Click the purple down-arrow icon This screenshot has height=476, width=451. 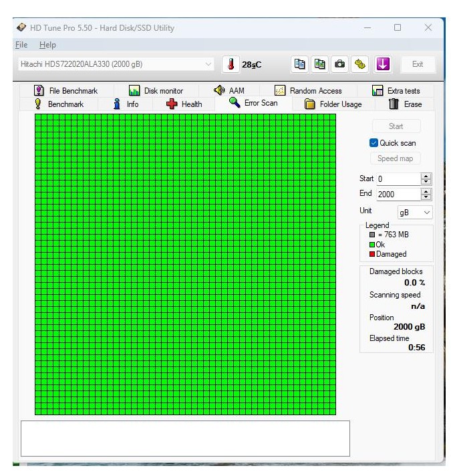point(382,64)
